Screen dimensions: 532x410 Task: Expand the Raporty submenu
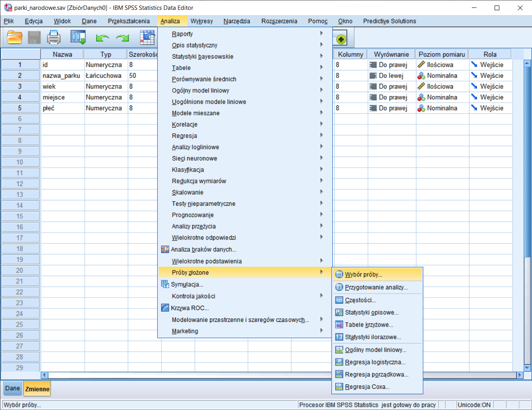pos(245,34)
